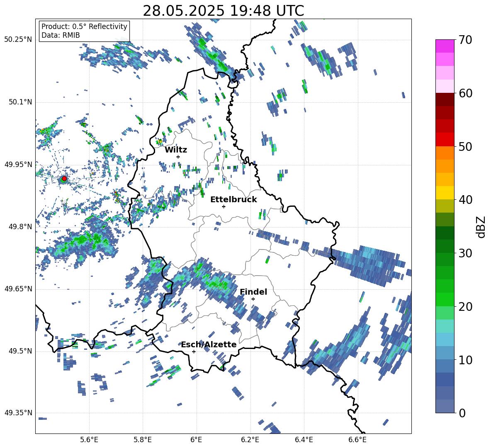
Task: Click the 50.25°N latitude label
Action: (x=18, y=40)
